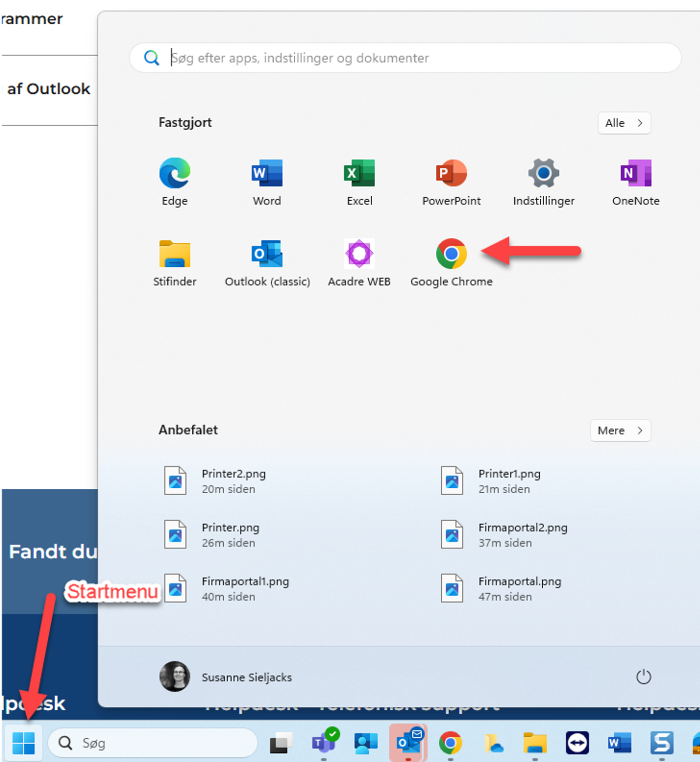The image size is (700, 762).
Task: Open recommended file Firmaportal1.png
Action: 245,588
